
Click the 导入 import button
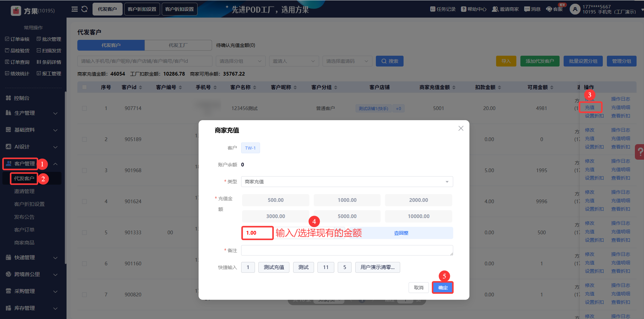(506, 61)
